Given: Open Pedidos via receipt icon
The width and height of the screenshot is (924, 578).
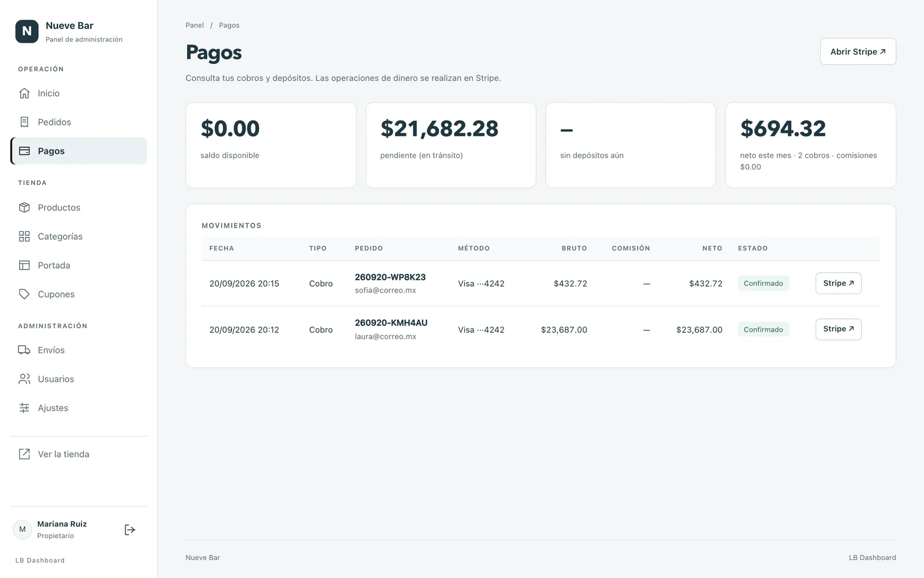Looking at the screenshot, I should [24, 122].
